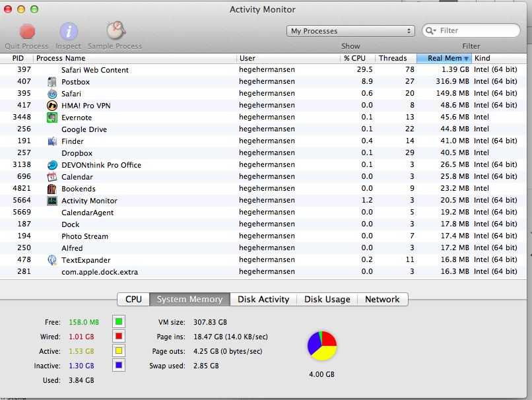This screenshot has height=400, width=532.
Task: Open the Disk Activity tab
Action: (x=263, y=299)
